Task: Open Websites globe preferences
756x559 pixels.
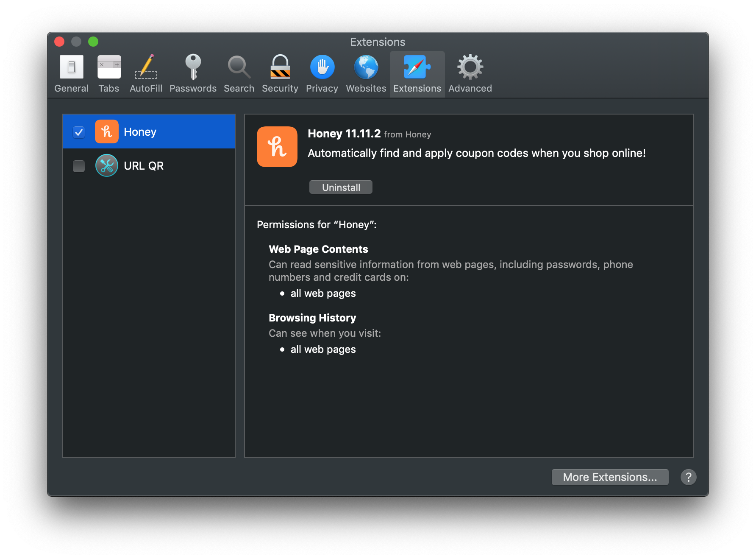Action: [366, 74]
